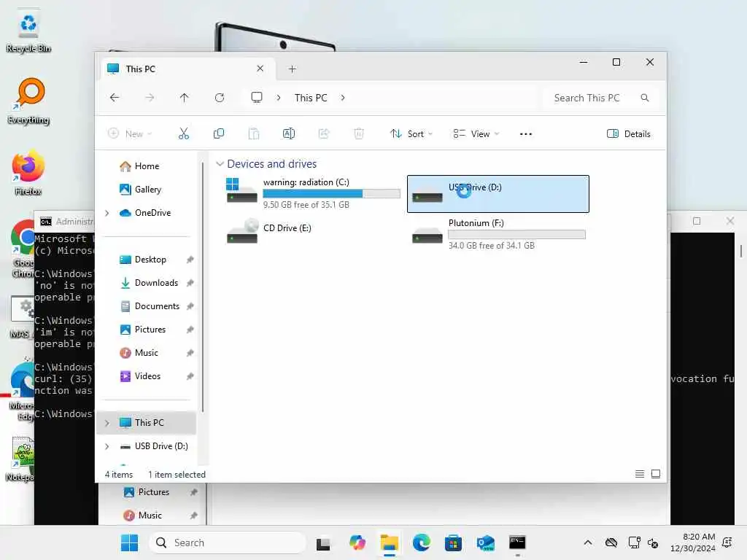Go forward with the right arrow
The image size is (747, 560).
pyautogui.click(x=150, y=98)
